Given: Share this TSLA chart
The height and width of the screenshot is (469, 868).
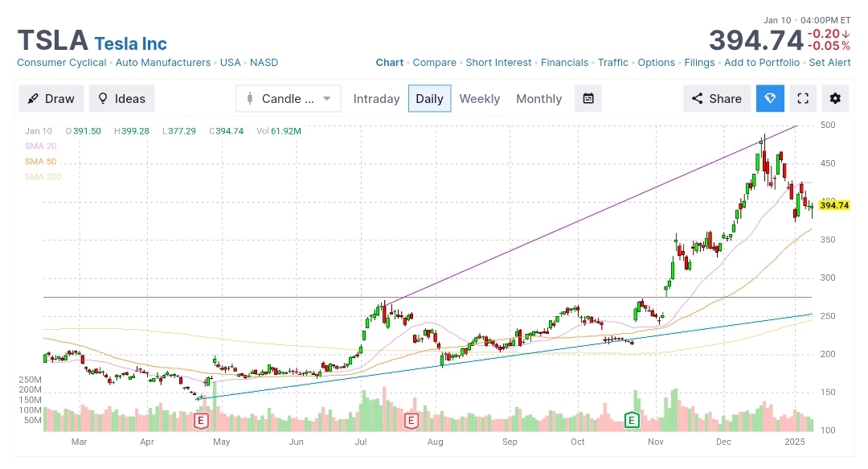Looking at the screenshot, I should click(x=717, y=99).
